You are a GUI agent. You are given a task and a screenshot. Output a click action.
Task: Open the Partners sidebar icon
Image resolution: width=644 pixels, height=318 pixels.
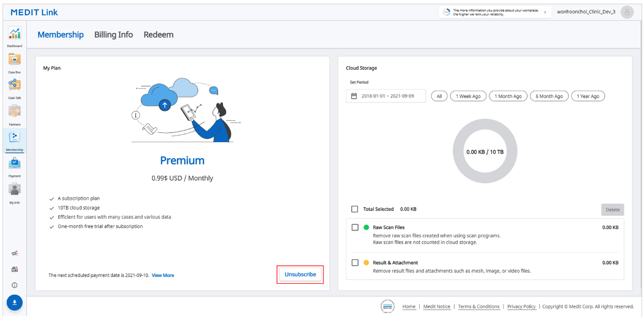click(14, 112)
